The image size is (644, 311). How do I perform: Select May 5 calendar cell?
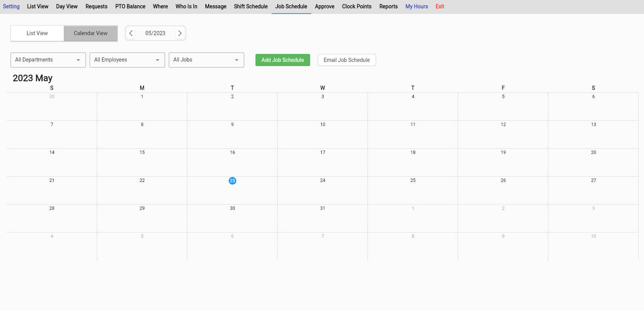(x=503, y=107)
